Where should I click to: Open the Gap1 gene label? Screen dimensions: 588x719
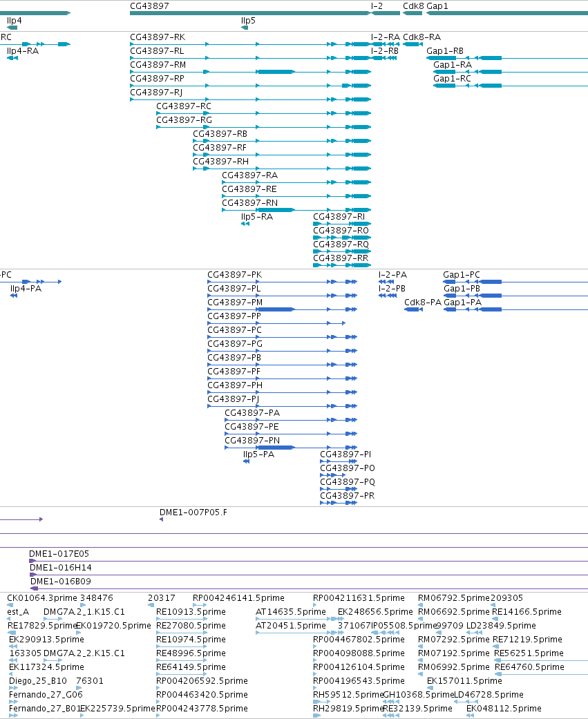pos(437,6)
